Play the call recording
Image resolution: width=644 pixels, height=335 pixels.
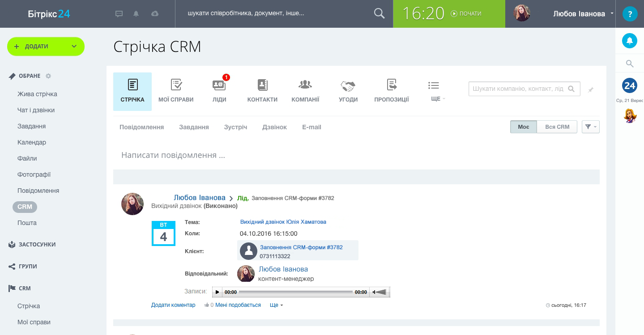[217, 292]
